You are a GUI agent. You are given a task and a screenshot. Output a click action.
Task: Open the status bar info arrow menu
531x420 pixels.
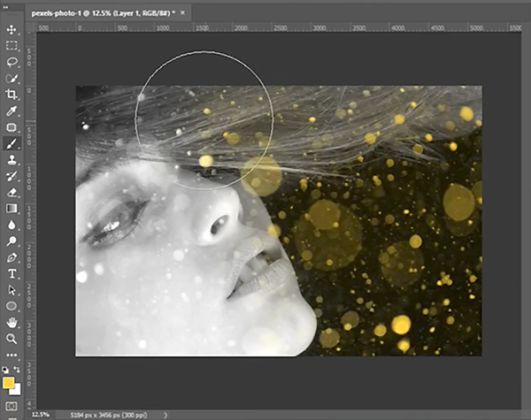pyautogui.click(x=165, y=416)
